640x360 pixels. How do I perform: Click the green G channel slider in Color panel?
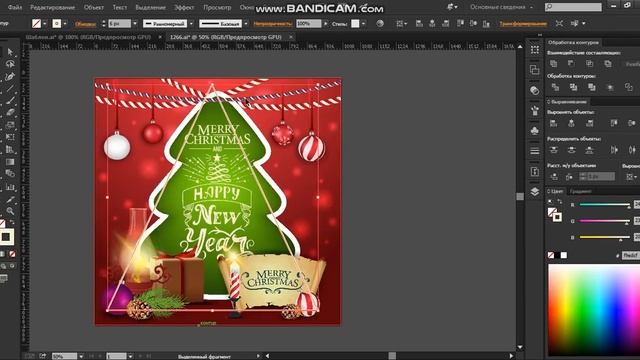(604, 221)
